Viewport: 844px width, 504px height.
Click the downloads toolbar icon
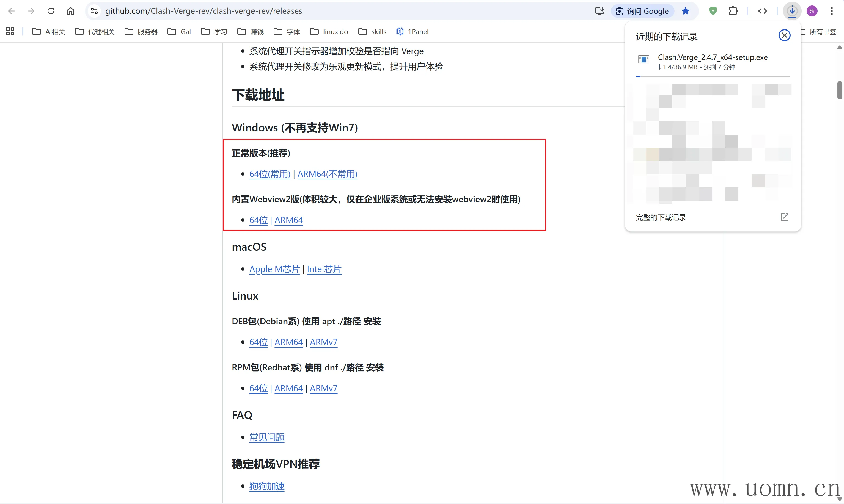click(x=792, y=11)
